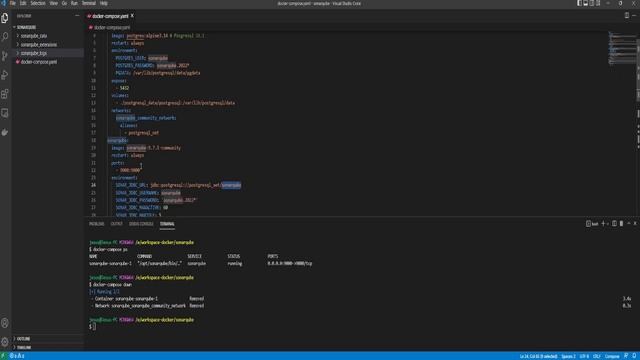Open editor more actions menu
This screenshot has width=640, height=360.
[634, 16]
